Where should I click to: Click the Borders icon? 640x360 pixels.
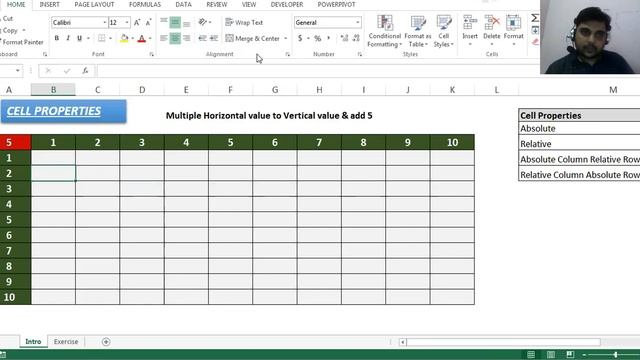pyautogui.click(x=102, y=38)
